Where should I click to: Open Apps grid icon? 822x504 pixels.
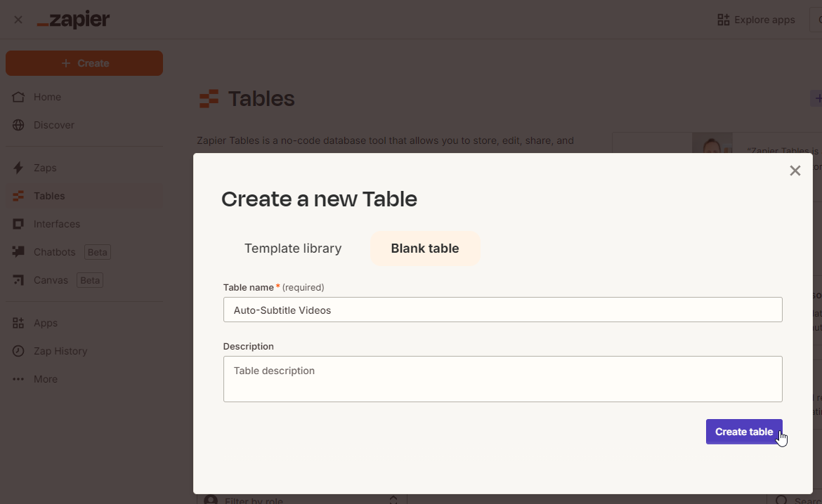(x=19, y=323)
